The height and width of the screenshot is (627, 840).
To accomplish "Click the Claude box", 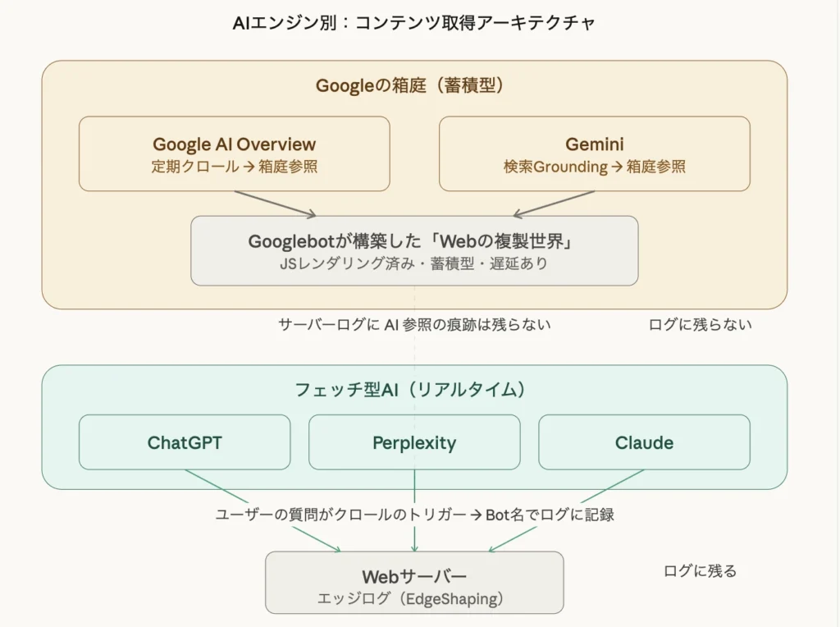I will coord(644,442).
